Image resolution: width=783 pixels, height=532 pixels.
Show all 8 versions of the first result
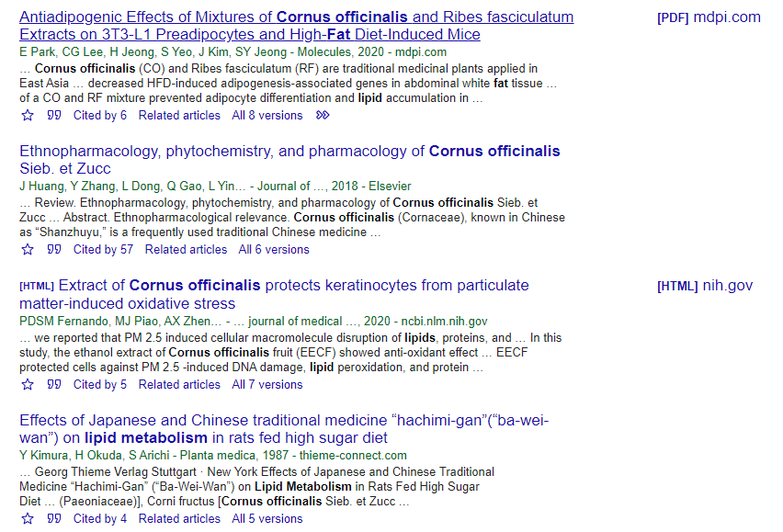[x=267, y=115]
